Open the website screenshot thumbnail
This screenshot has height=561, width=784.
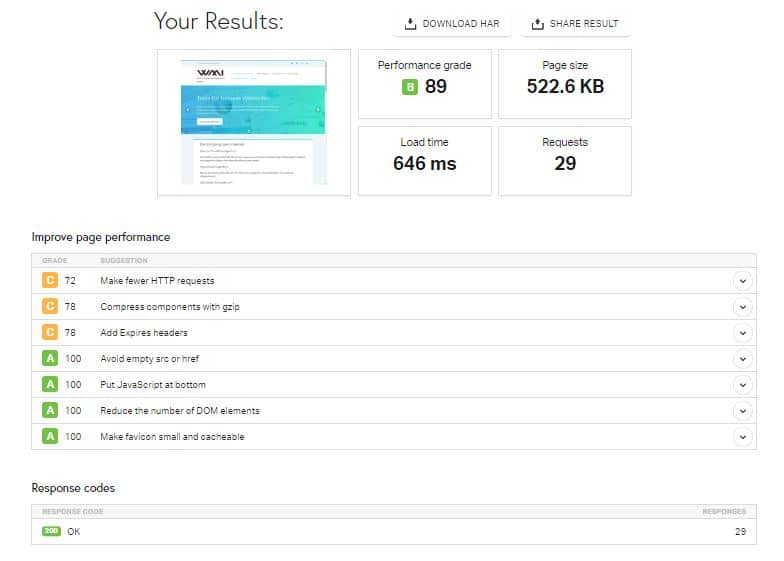[x=254, y=122]
